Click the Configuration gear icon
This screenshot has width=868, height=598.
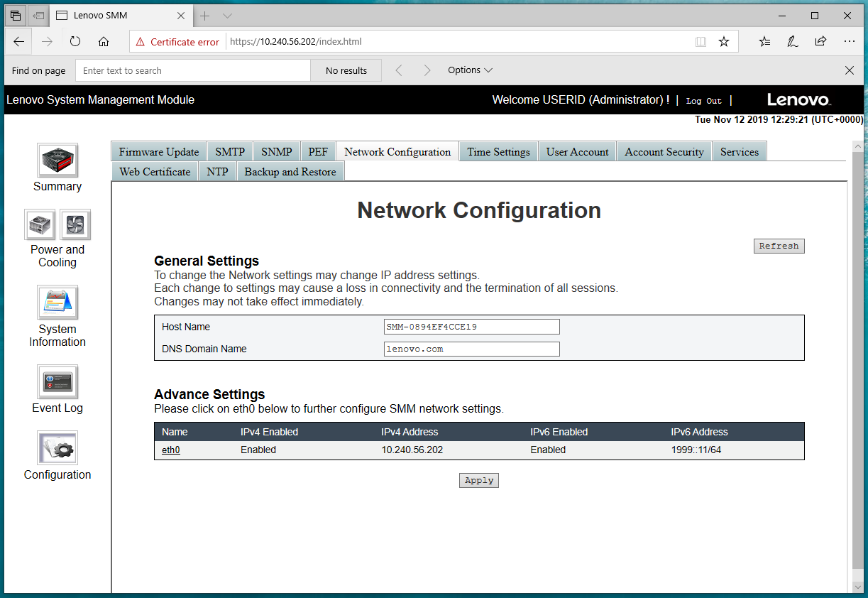pyautogui.click(x=57, y=448)
